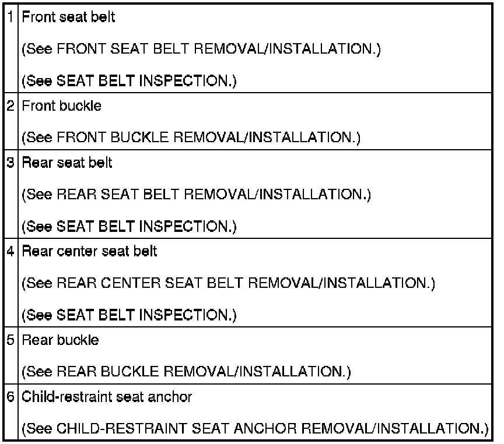The height and width of the screenshot is (444, 504).
Task: Click the "Rear center seat belt" label
Action: pos(89,251)
